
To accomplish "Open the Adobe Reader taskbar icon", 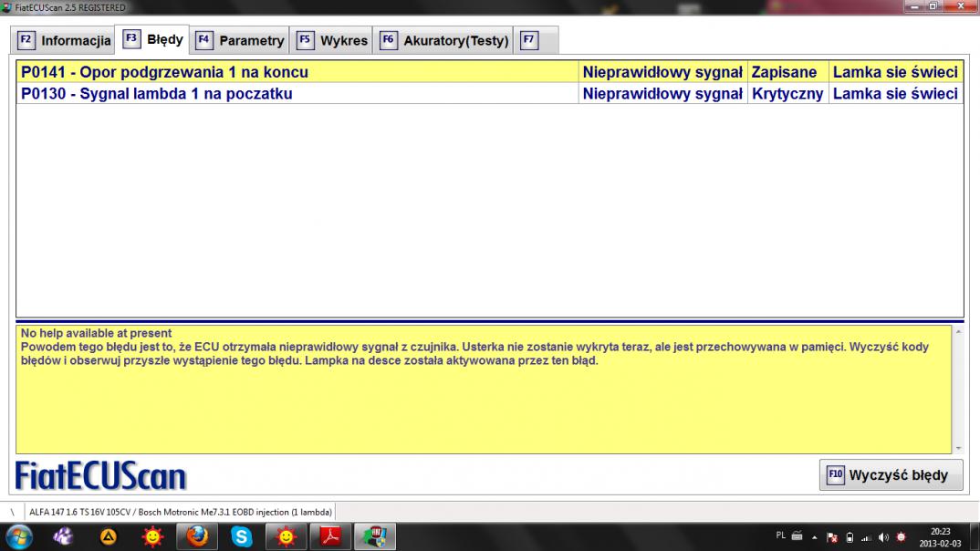I will click(x=330, y=536).
